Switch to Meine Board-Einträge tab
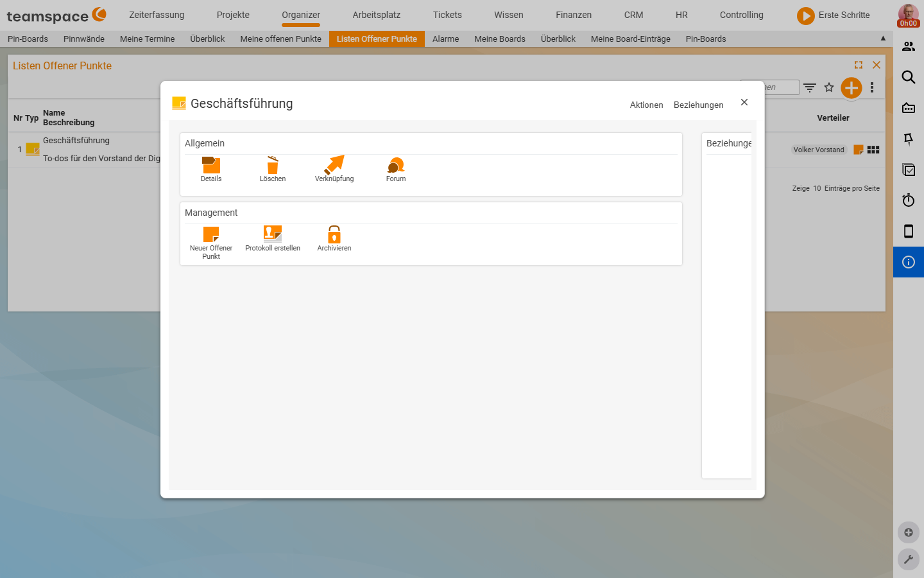Image resolution: width=924 pixels, height=578 pixels. [x=631, y=39]
